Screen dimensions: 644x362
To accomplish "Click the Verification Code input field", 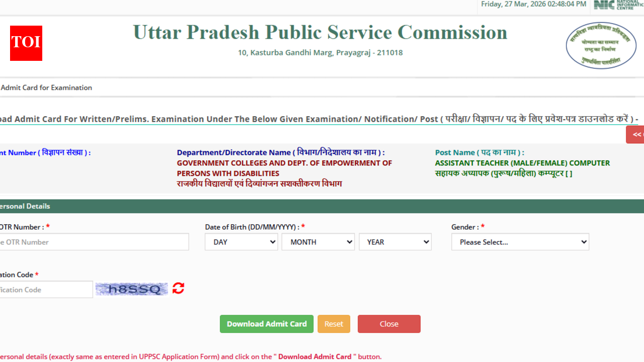I will (45, 289).
